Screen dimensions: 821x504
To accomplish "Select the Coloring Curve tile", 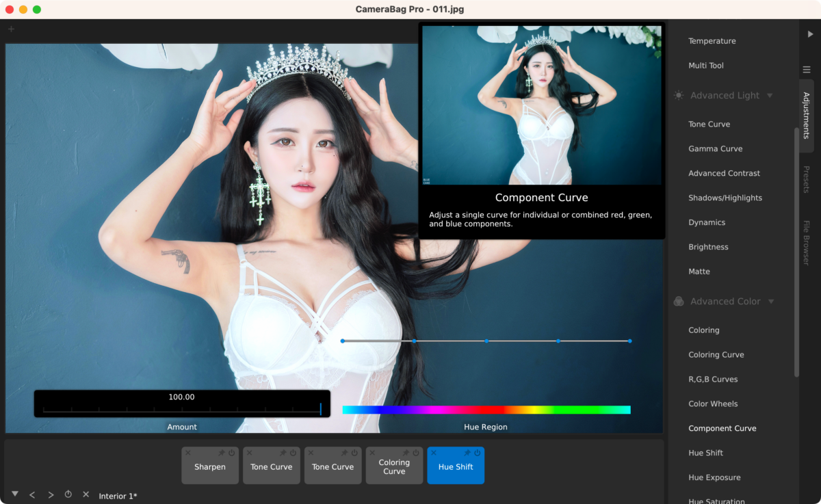I will pyautogui.click(x=394, y=466).
